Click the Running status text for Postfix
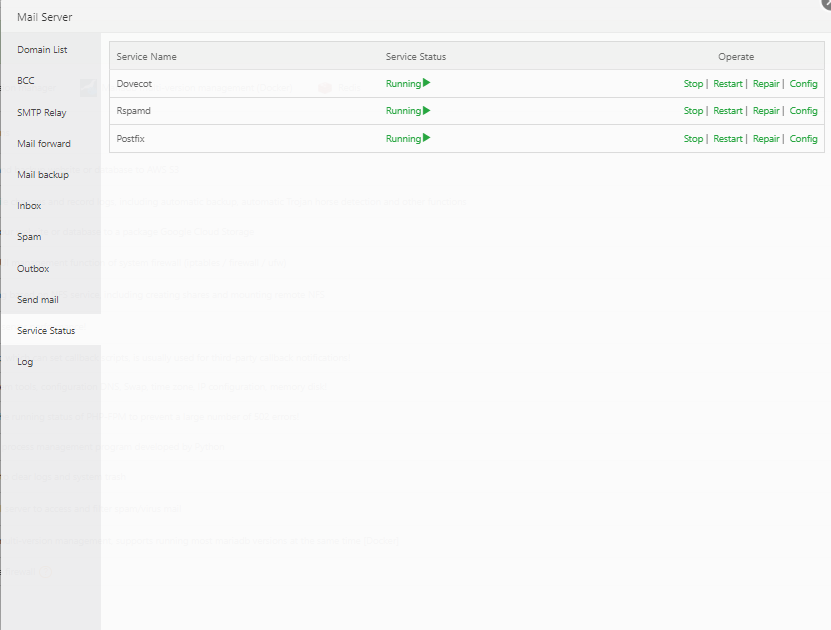Image resolution: width=831 pixels, height=630 pixels. [x=403, y=139]
